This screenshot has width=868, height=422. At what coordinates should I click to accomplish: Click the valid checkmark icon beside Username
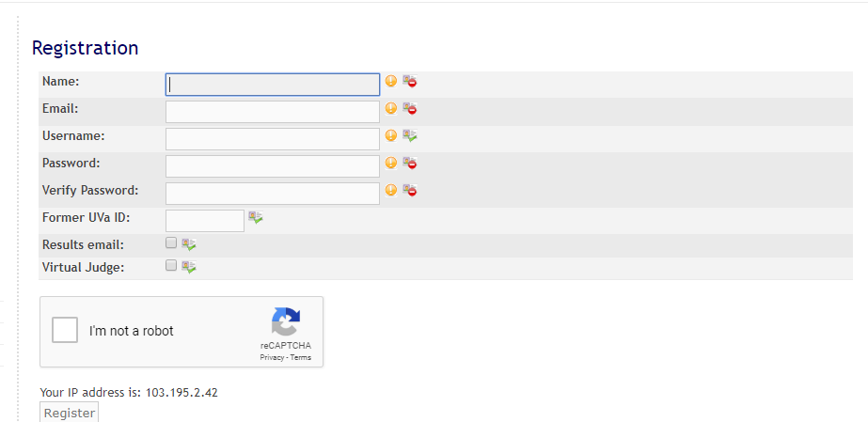click(410, 135)
